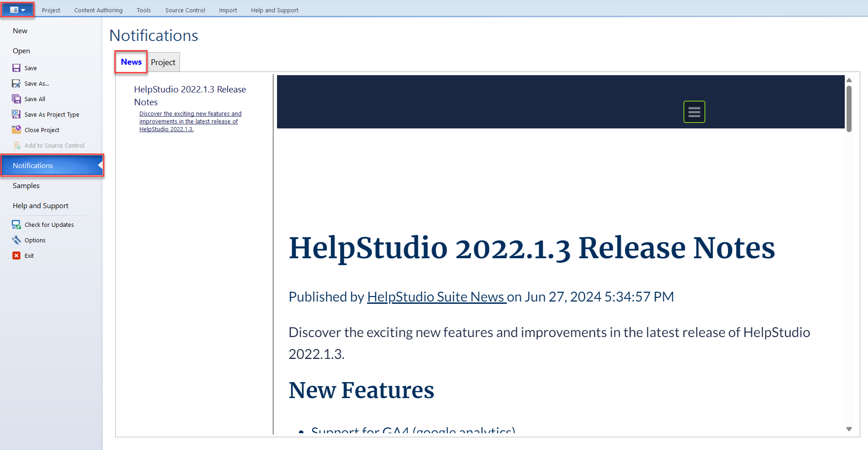The height and width of the screenshot is (450, 868).
Task: Switch to the News tab
Action: tap(131, 62)
